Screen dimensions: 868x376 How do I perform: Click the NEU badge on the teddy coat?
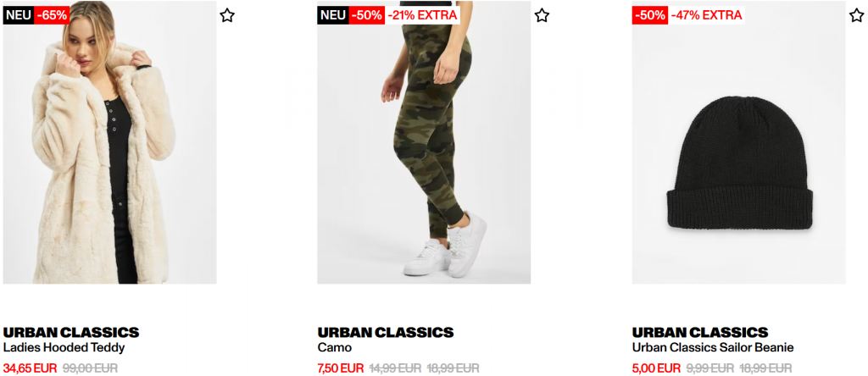coord(19,15)
